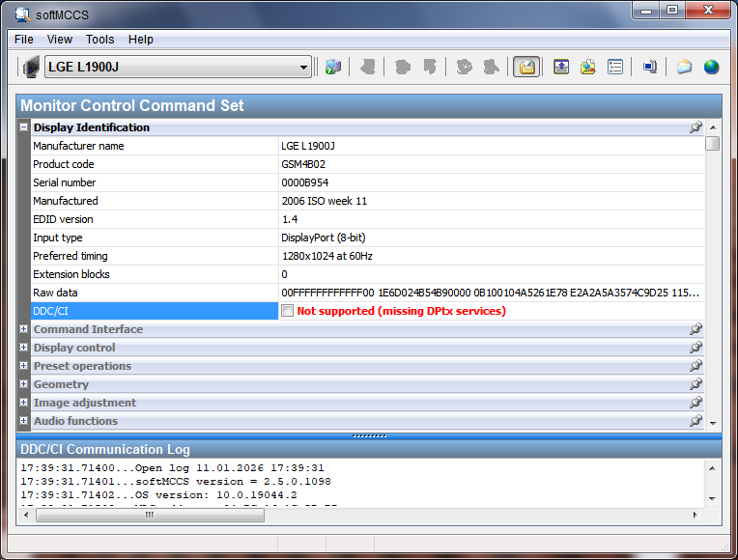This screenshot has width=738, height=560.
Task: Toggle the DDC/CI Not supported checkbox
Action: click(287, 311)
